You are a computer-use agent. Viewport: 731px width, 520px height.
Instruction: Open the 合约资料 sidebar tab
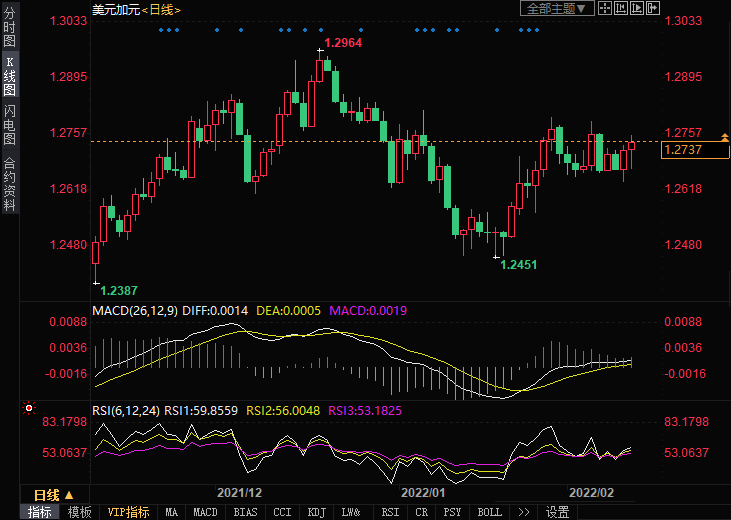point(9,184)
